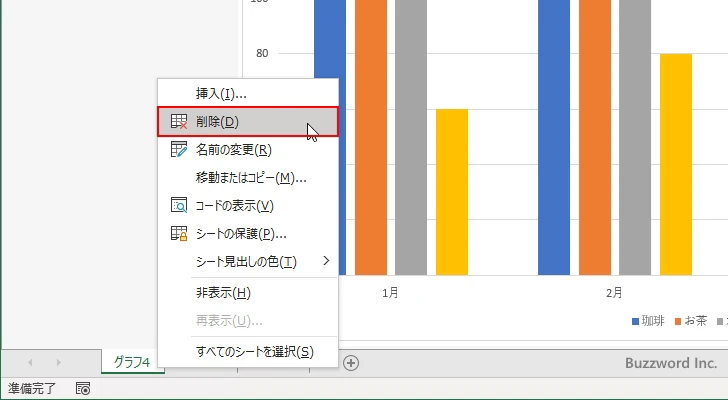
Task: Click the 準備完了 status text
Action: 32,388
